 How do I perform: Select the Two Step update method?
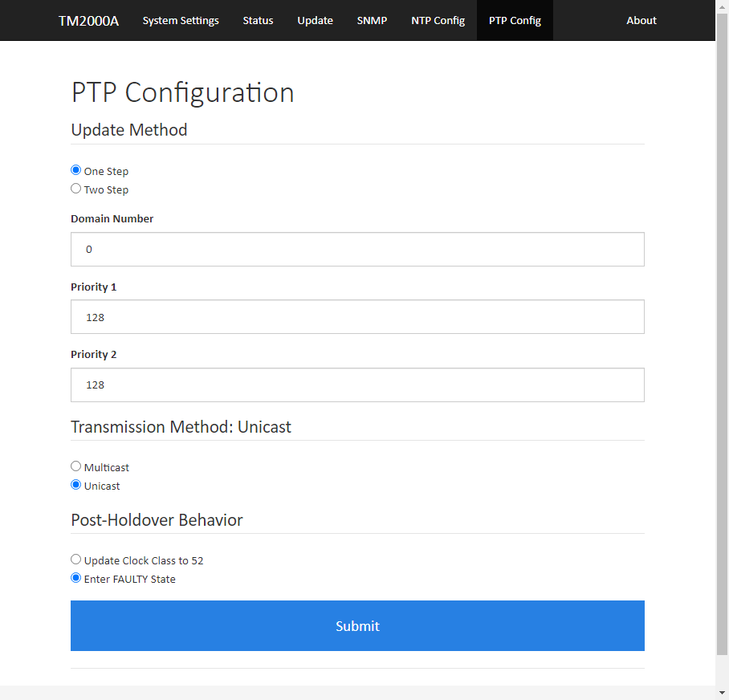tap(75, 189)
